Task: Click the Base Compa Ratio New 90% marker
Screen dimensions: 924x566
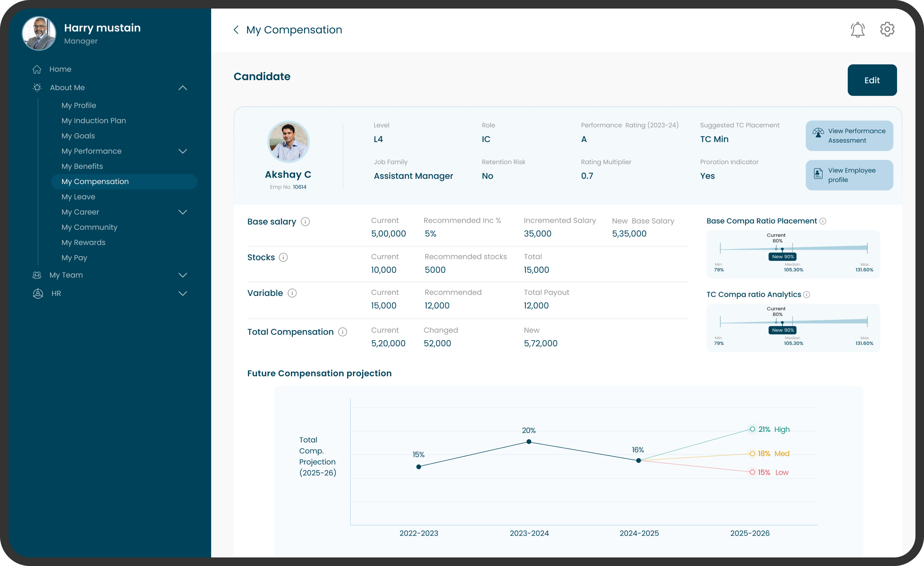Action: pos(783,257)
